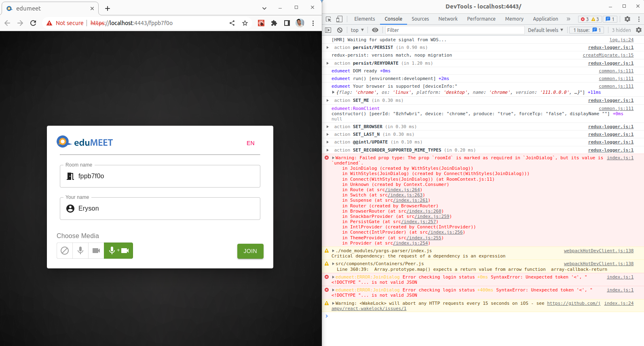Open a new browser tab
The height and width of the screenshot is (346, 644).
108,8
